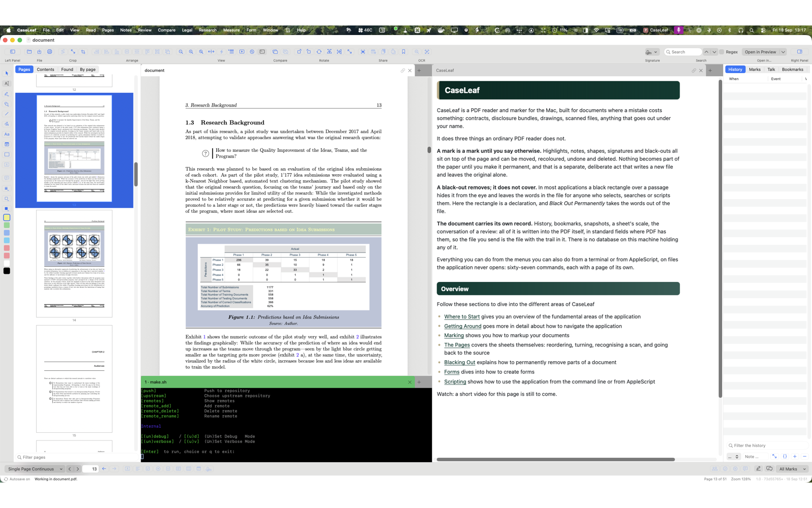Image resolution: width=812 pixels, height=508 pixels.
Task: Open the Scripting link
Action: click(455, 382)
